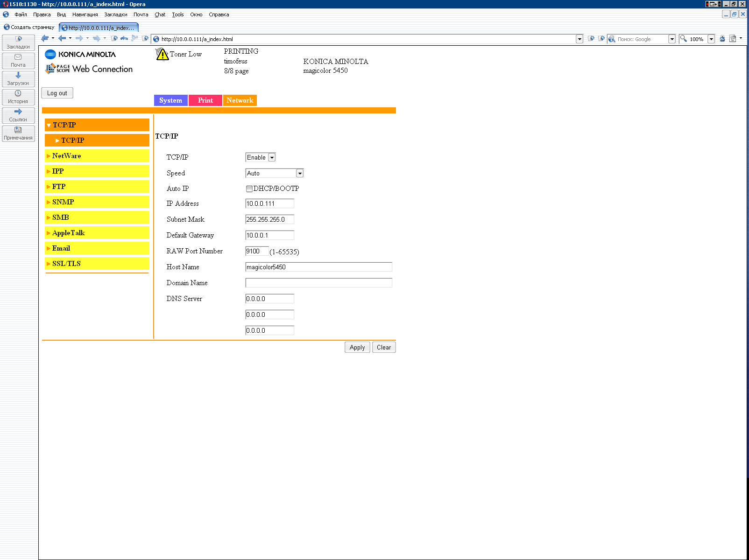Click the PageScope Web Connection logo

tap(89, 69)
